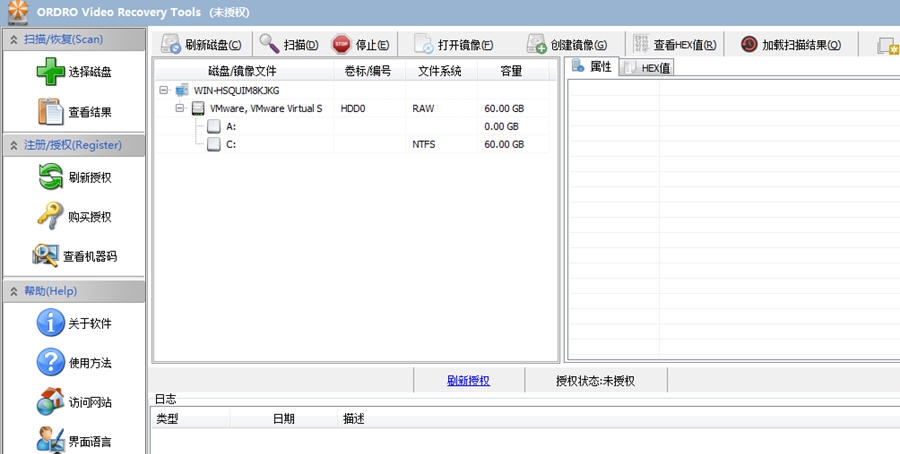This screenshot has width=900, height=454.
Task: Click the cut-off folder icon at toolbar end
Action: click(x=889, y=45)
